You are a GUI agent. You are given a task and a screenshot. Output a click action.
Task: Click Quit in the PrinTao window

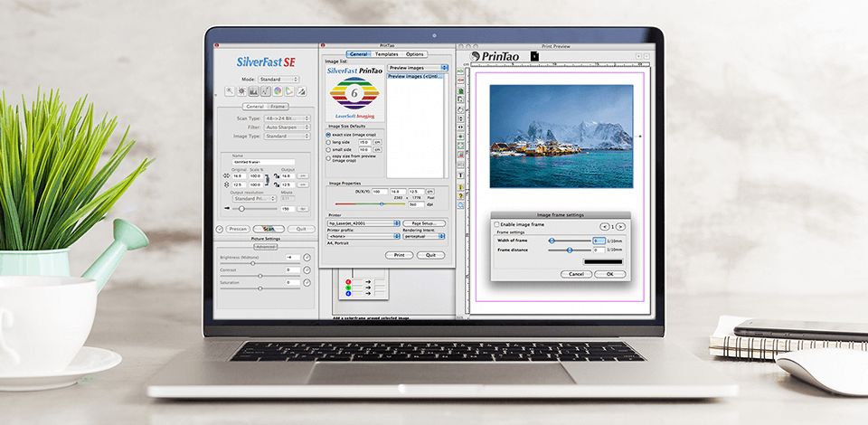tap(430, 255)
